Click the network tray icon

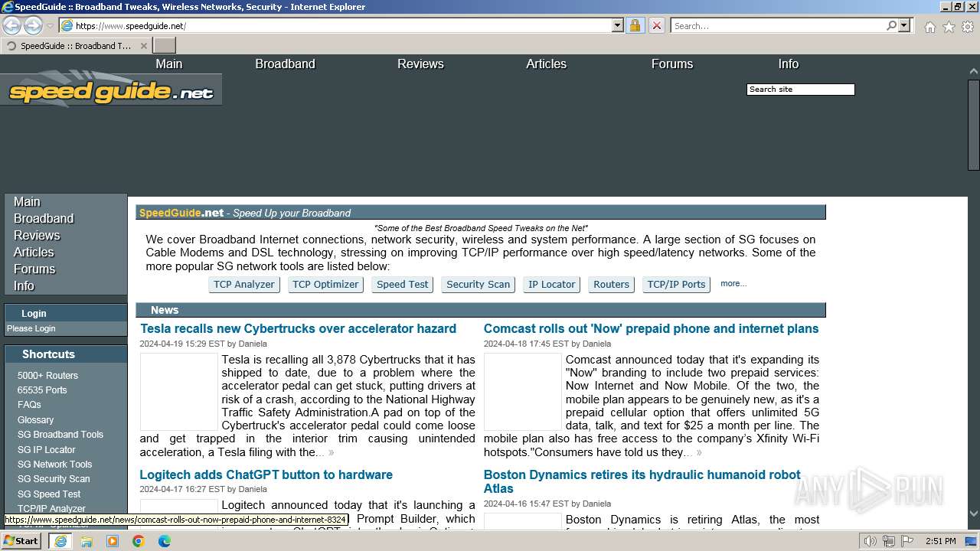point(889,541)
